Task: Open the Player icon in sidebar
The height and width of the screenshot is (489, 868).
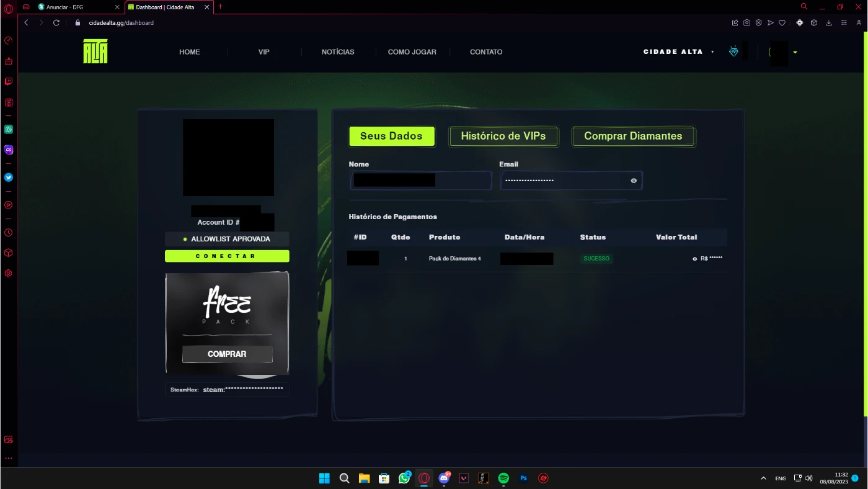Action: tap(9, 204)
